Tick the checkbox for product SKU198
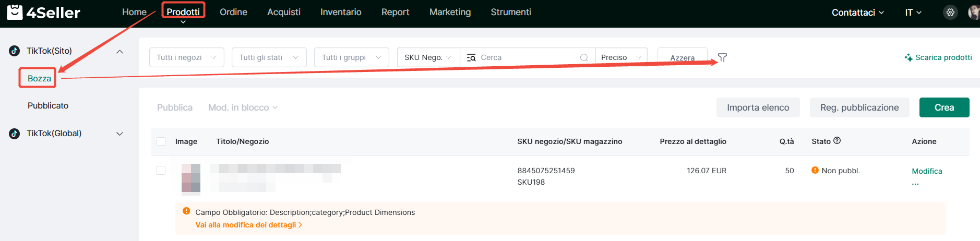The height and width of the screenshot is (241, 980). tap(161, 171)
